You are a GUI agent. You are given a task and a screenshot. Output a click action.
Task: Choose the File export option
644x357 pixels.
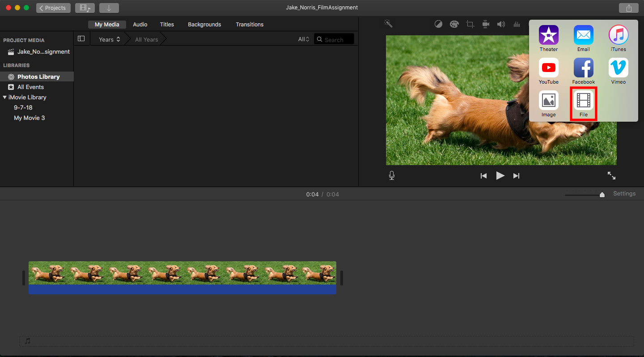583,102
